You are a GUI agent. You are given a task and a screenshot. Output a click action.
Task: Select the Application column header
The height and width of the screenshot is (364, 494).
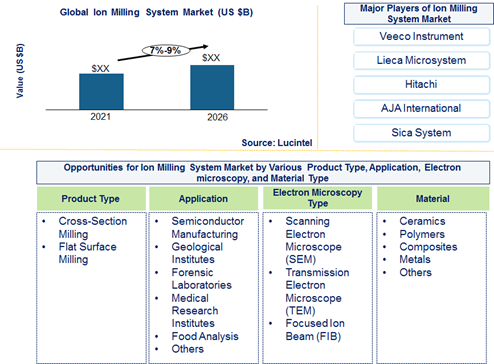(203, 199)
